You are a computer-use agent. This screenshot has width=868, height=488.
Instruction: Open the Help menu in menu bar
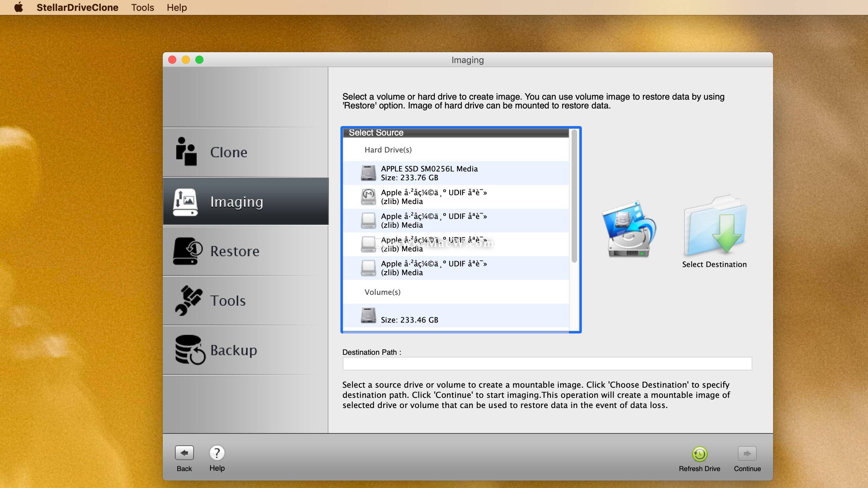pyautogui.click(x=177, y=7)
